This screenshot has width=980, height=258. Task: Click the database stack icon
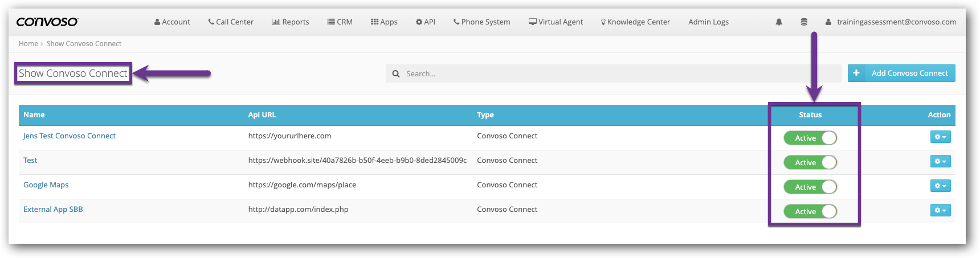804,22
